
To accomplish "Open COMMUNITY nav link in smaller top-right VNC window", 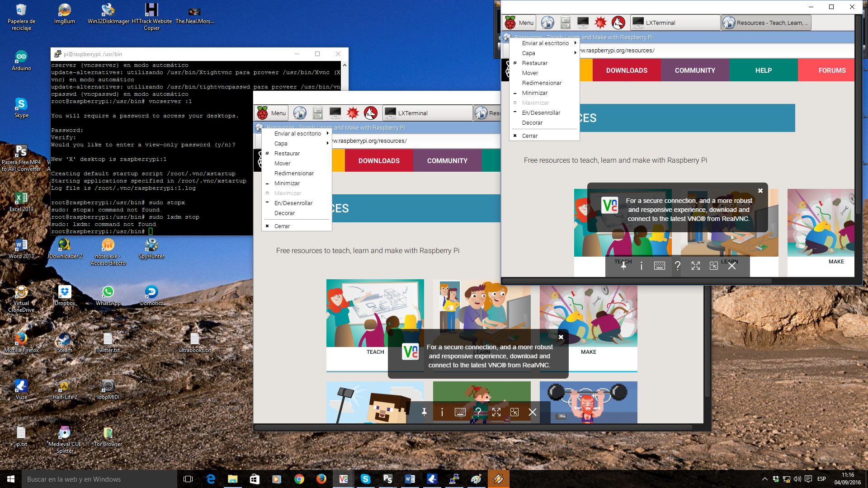I will 695,70.
